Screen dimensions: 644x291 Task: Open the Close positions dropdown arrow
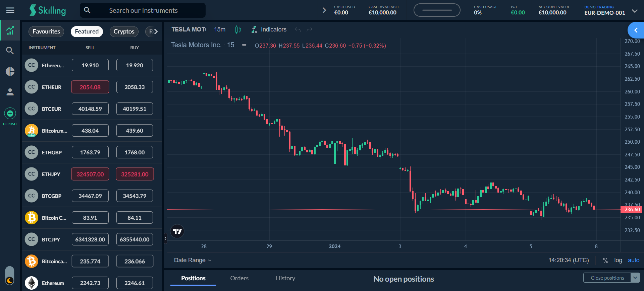[x=635, y=278]
